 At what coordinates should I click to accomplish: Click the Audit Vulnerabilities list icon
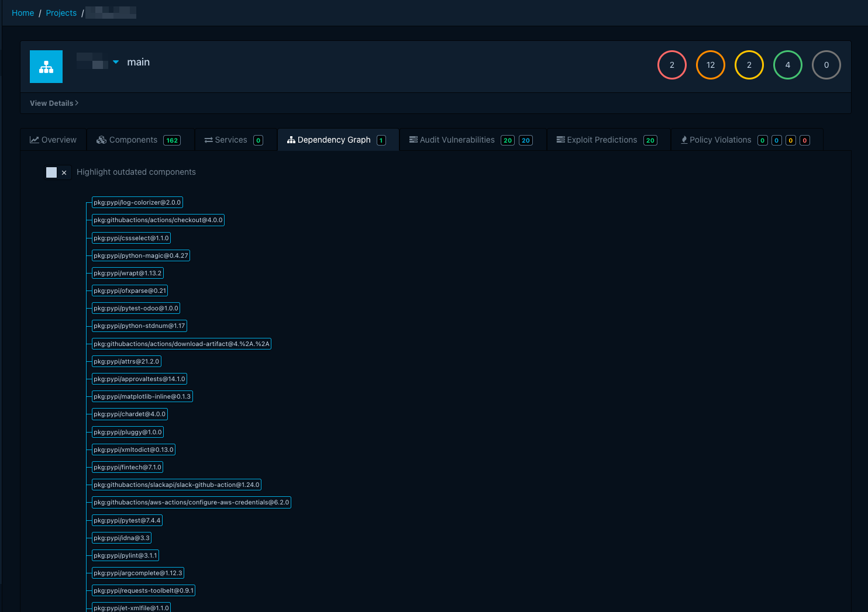(x=414, y=140)
